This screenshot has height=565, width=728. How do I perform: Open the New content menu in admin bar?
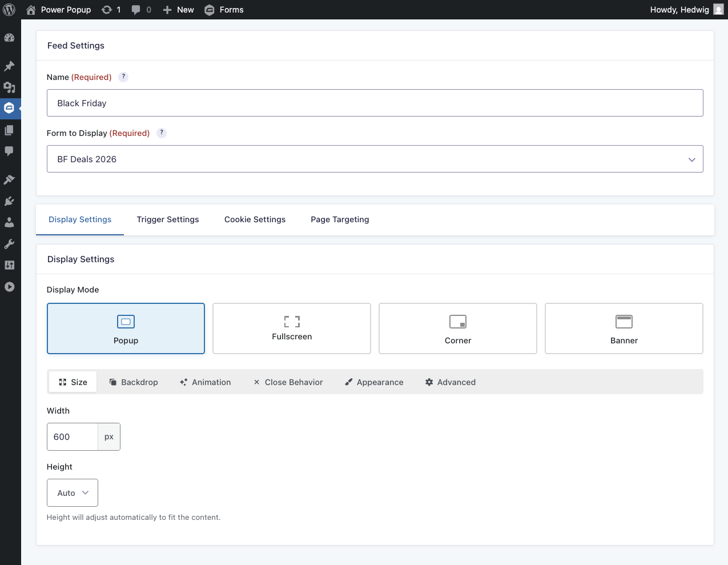178,10
